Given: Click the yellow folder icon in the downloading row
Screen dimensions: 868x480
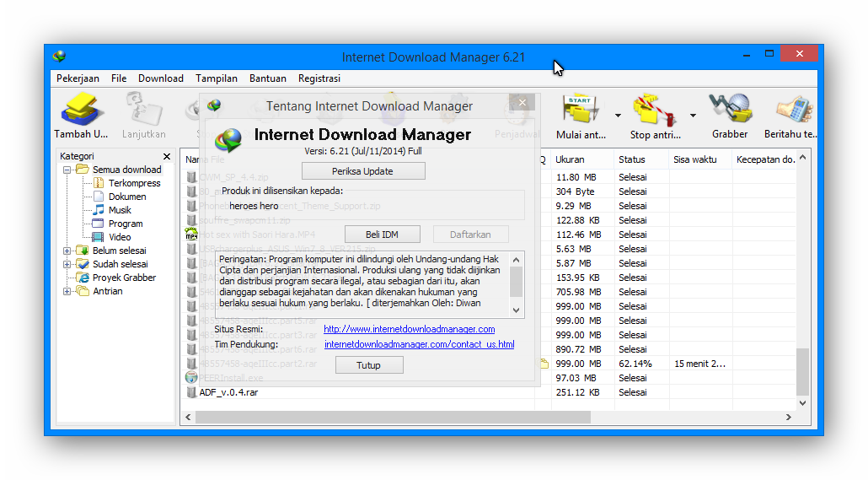Looking at the screenshot, I should (x=544, y=364).
